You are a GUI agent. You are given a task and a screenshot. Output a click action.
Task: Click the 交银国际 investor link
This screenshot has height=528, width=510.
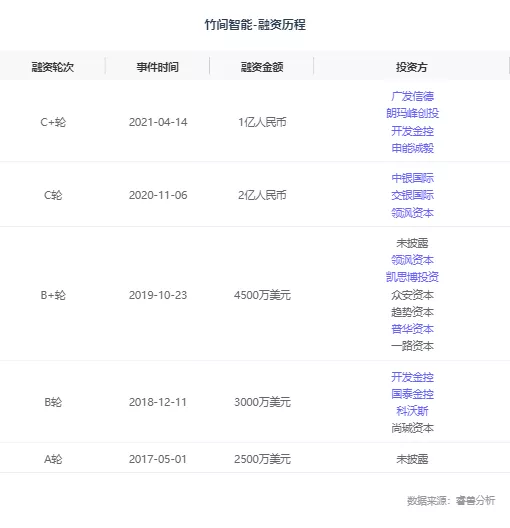[x=412, y=195]
